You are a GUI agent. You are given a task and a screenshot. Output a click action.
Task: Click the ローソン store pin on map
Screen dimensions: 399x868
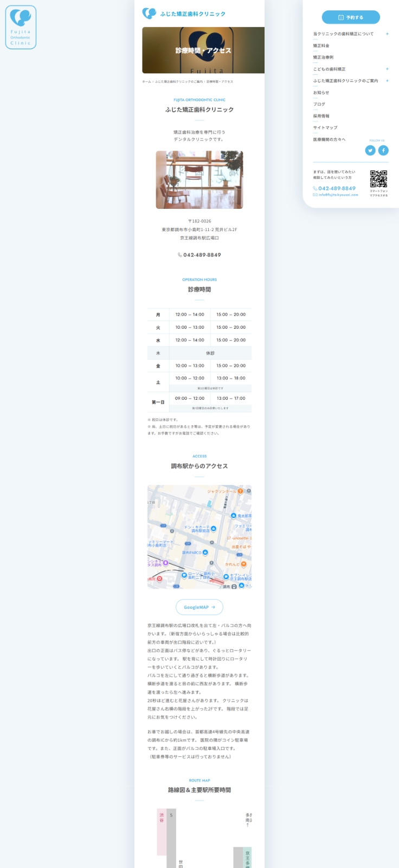tap(184, 575)
